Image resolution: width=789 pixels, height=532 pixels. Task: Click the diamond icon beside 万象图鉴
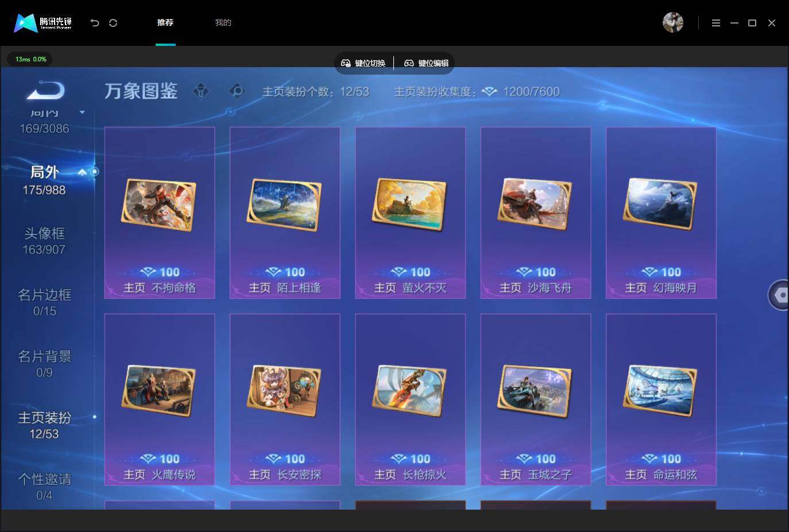[200, 91]
